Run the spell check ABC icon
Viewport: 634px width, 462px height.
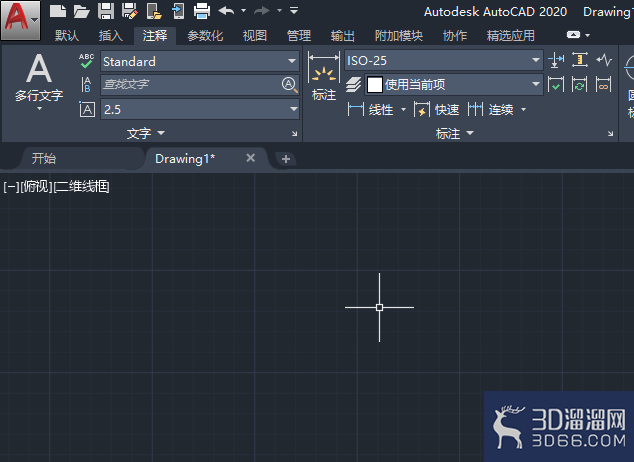click(87, 61)
